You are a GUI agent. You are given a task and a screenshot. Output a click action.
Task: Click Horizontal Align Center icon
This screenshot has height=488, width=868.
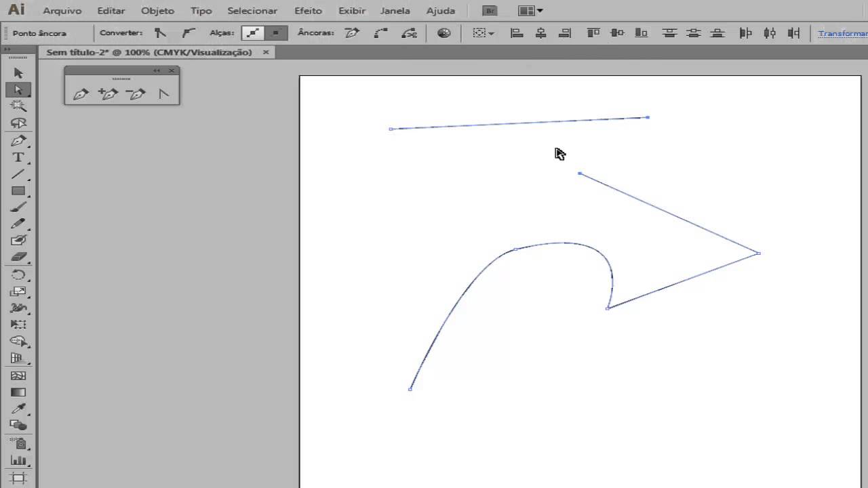click(x=540, y=33)
